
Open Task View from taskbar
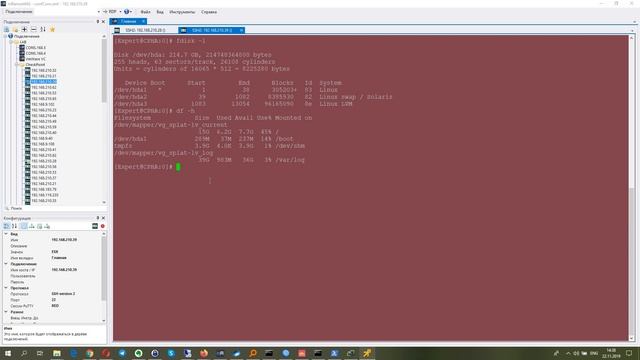point(40,353)
